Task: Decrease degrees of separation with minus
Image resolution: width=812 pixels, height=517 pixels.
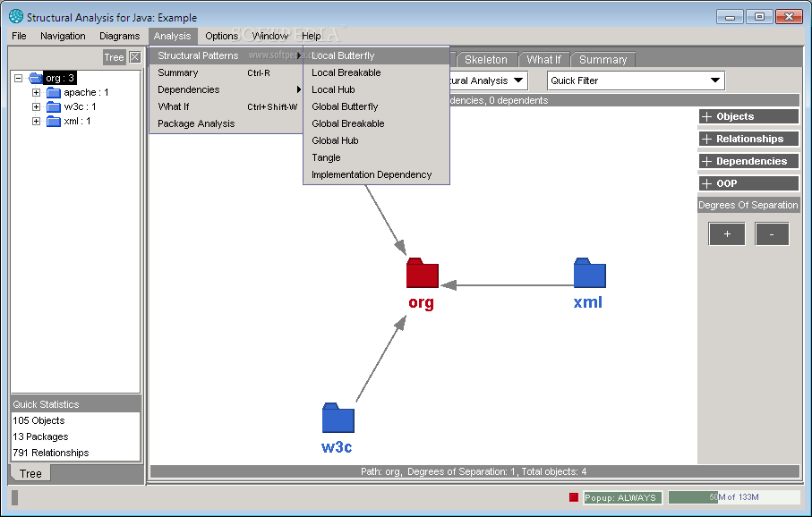Action: [772, 234]
